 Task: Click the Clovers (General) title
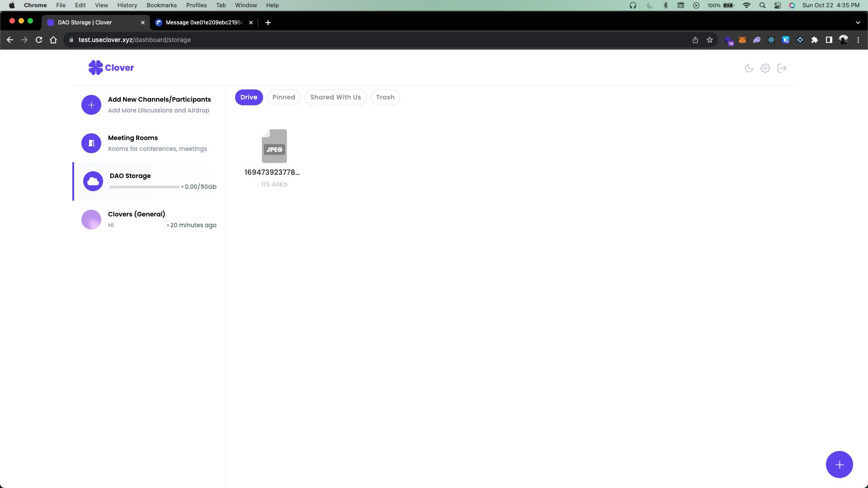pyautogui.click(x=137, y=214)
